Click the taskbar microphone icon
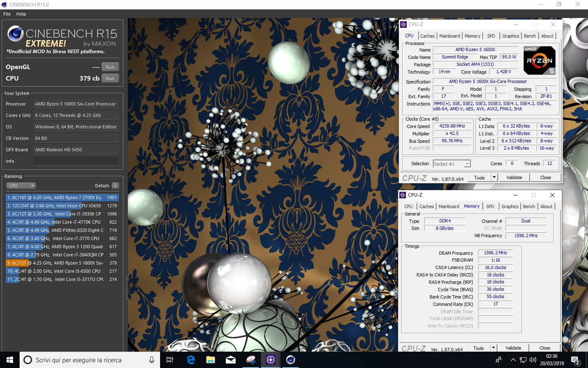 pyautogui.click(x=151, y=360)
